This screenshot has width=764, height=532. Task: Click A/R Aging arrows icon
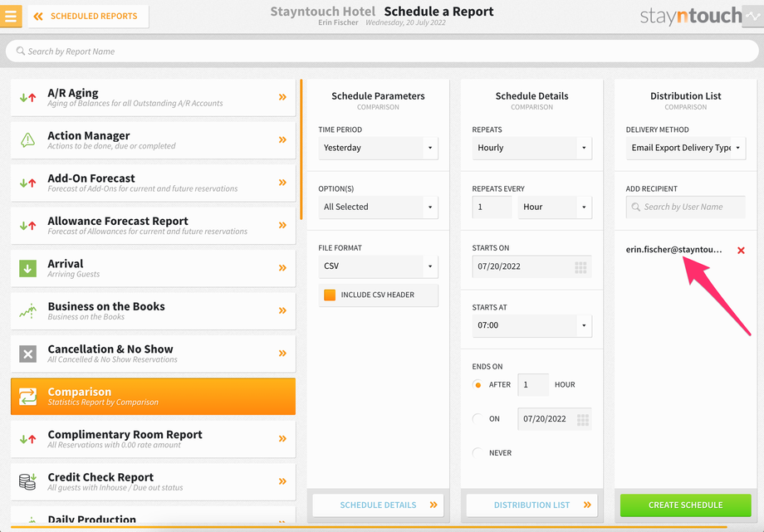coord(27,97)
